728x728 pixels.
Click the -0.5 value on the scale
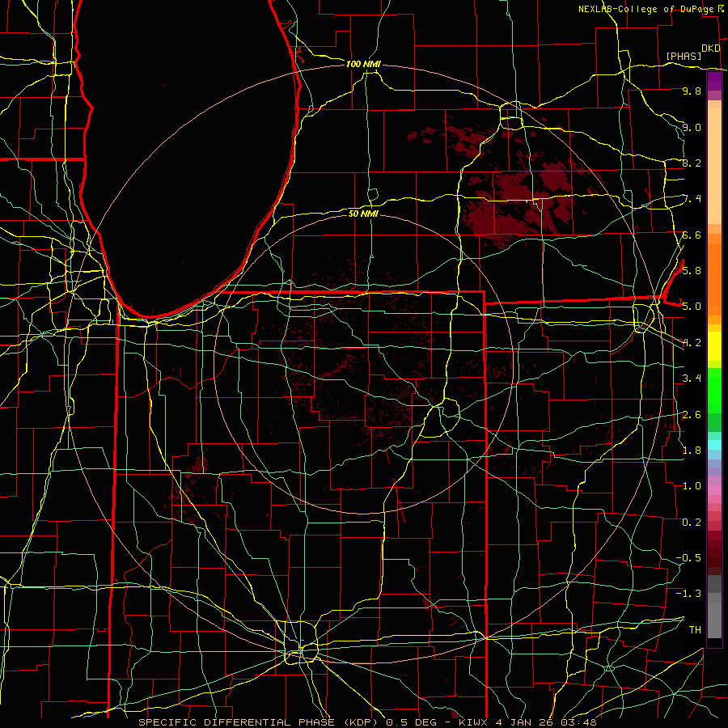pos(689,557)
